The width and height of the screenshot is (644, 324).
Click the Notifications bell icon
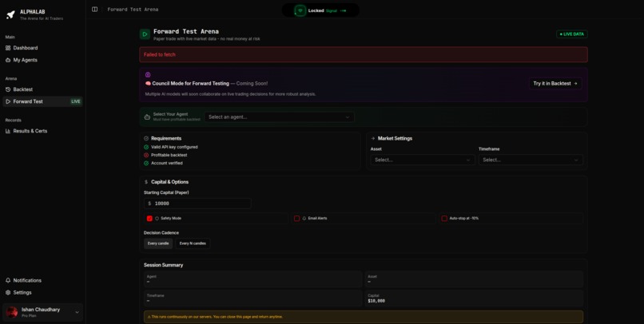(x=8, y=281)
